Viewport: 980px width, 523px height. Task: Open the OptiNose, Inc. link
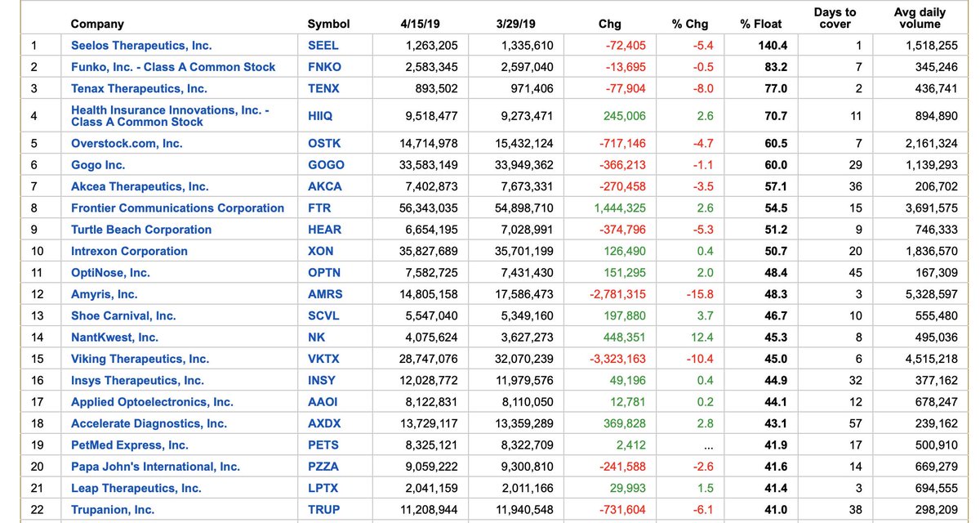pos(110,273)
